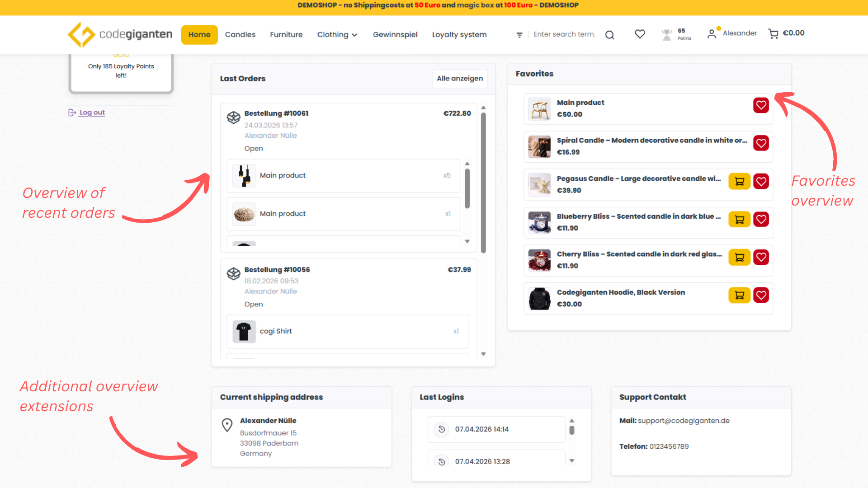Open the Loyalty system menu item
The image size is (868, 488).
coord(459,34)
